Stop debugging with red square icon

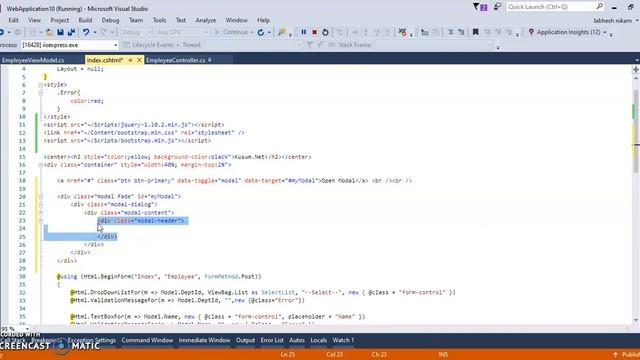tap(314, 32)
